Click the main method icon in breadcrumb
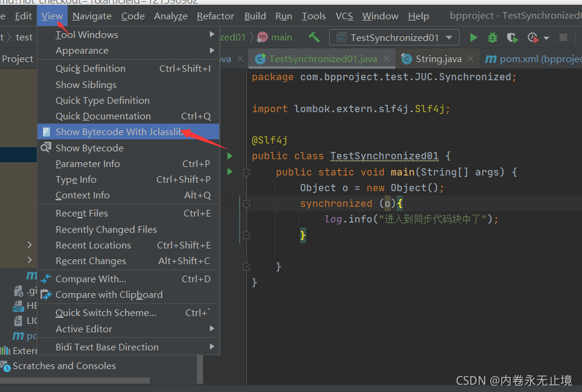 click(263, 37)
